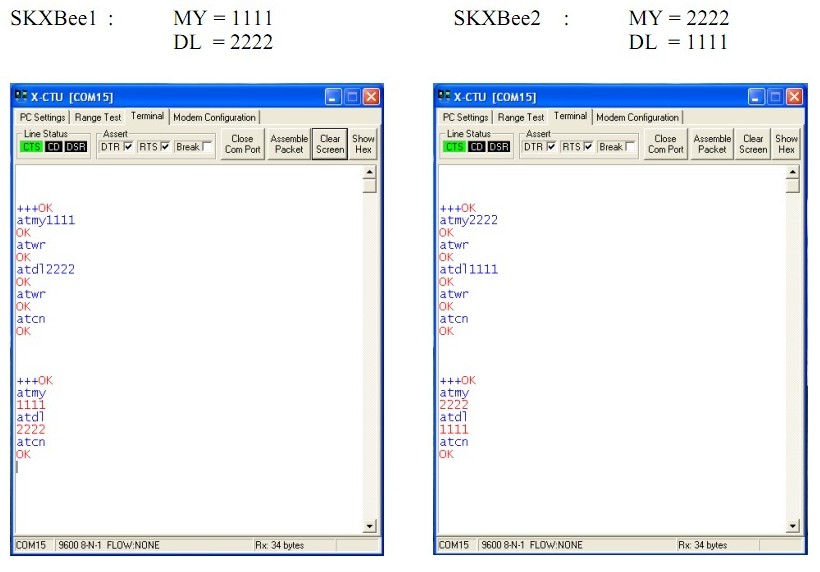The image size is (820, 572).
Task: Click Clear Screen in right X-CTU window
Action: click(x=753, y=144)
